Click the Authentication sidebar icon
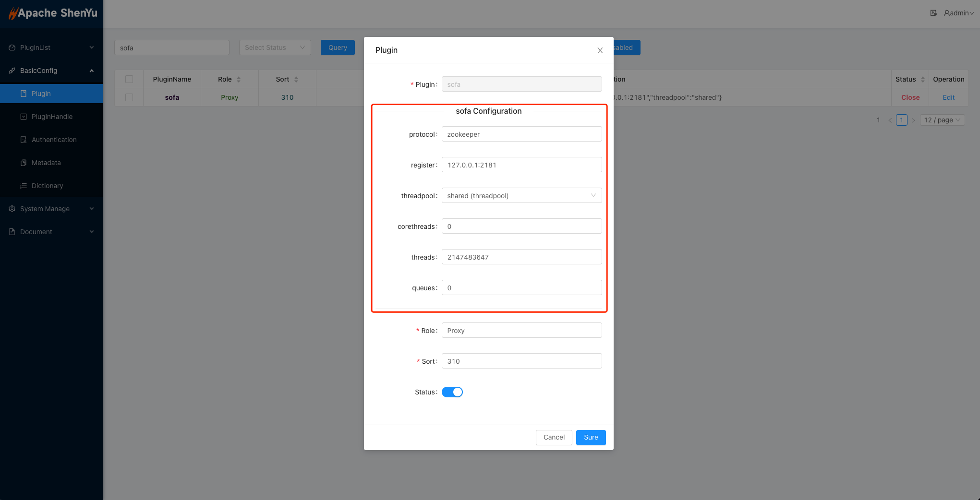Image resolution: width=980 pixels, height=500 pixels. click(24, 140)
